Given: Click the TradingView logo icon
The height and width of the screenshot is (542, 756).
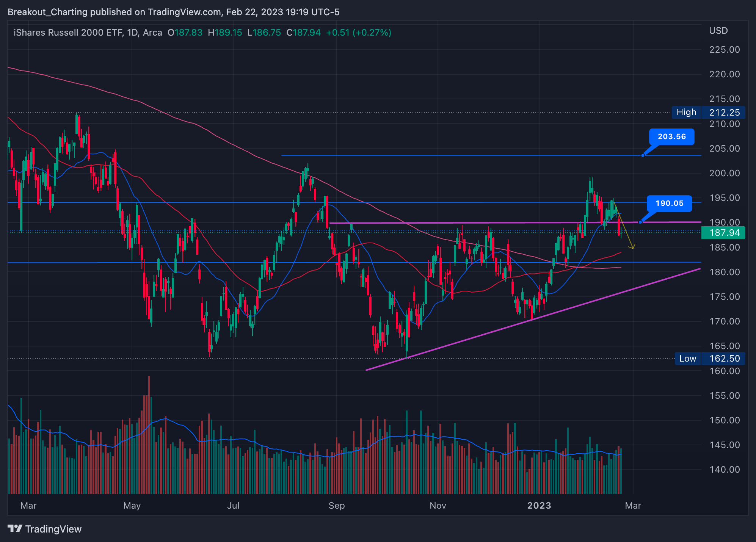Looking at the screenshot, I should (x=15, y=528).
